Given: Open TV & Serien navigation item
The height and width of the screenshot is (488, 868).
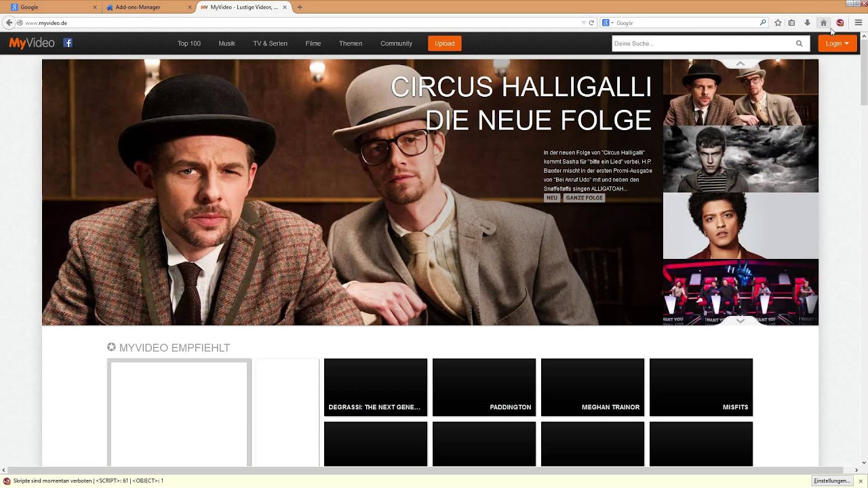Looking at the screenshot, I should 270,43.
